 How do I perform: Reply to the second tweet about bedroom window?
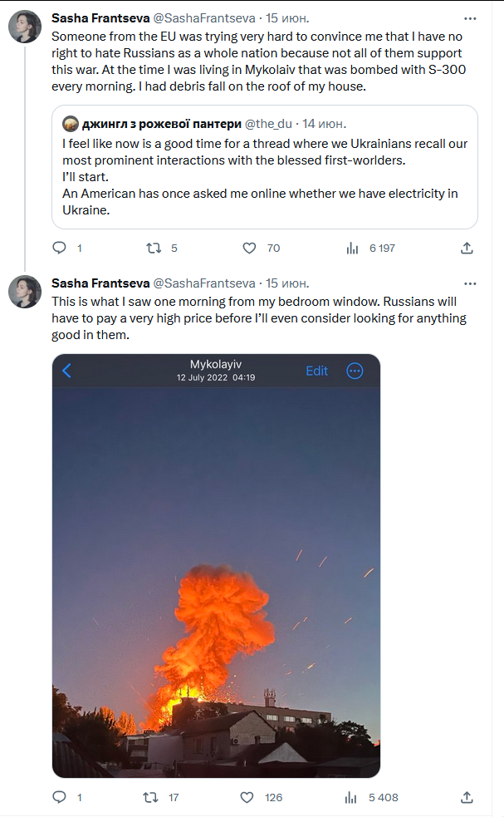click(59, 797)
